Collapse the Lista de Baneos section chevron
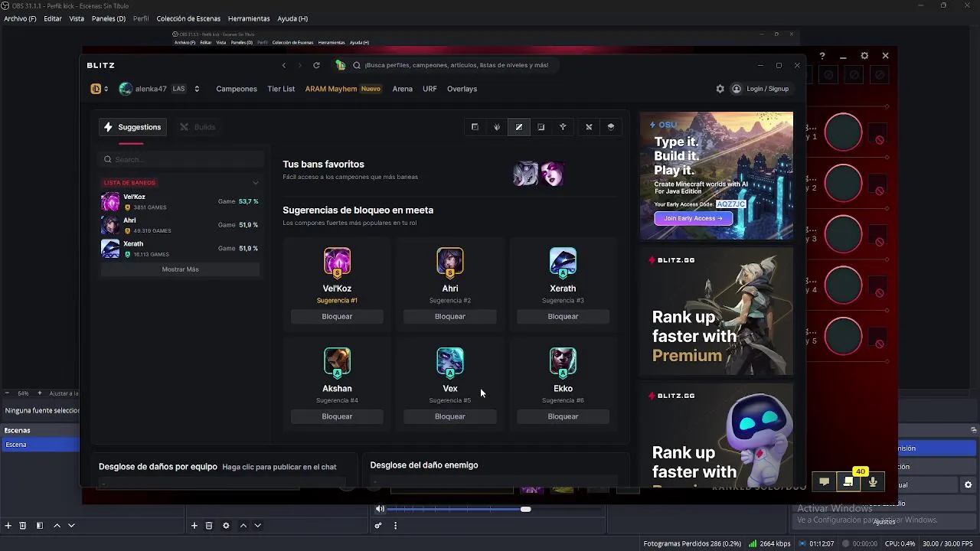 (x=256, y=183)
